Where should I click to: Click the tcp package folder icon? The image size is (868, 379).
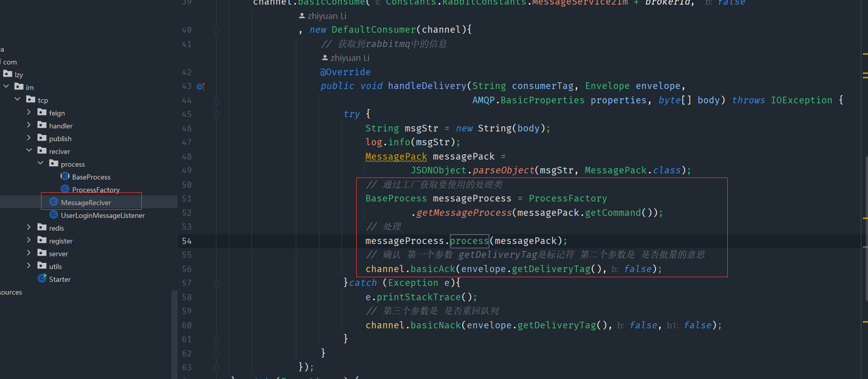[x=31, y=99]
